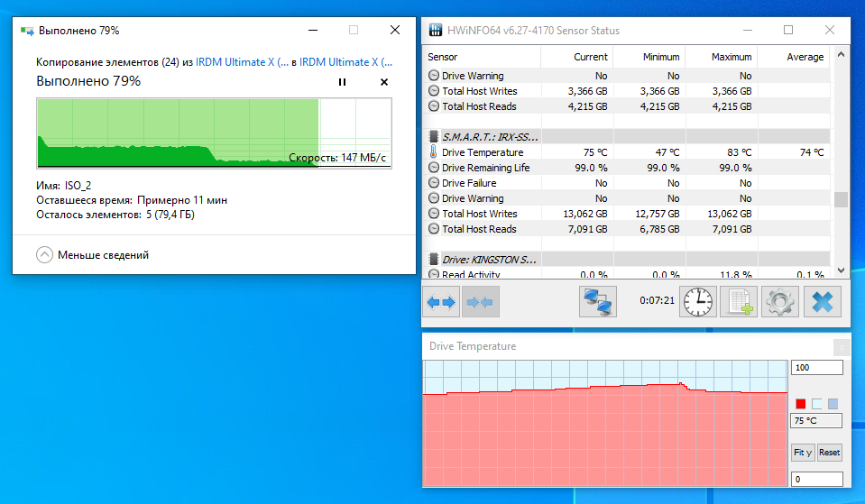Click the HWiNFO collapse columns arrows button
Viewport: 865px width, 504px height.
pyautogui.click(x=480, y=302)
